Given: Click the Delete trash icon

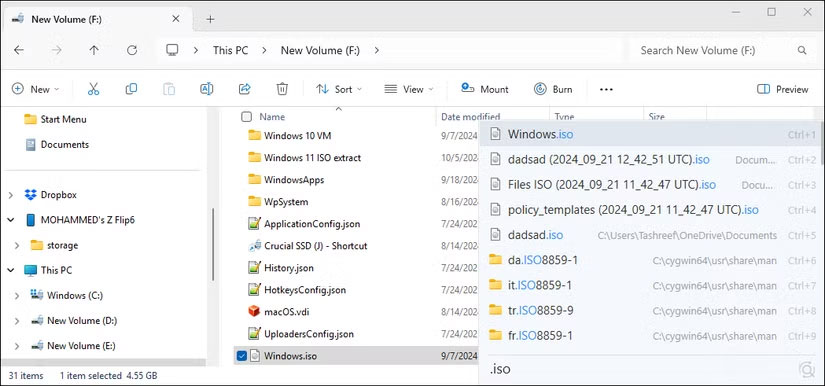Looking at the screenshot, I should coord(282,89).
